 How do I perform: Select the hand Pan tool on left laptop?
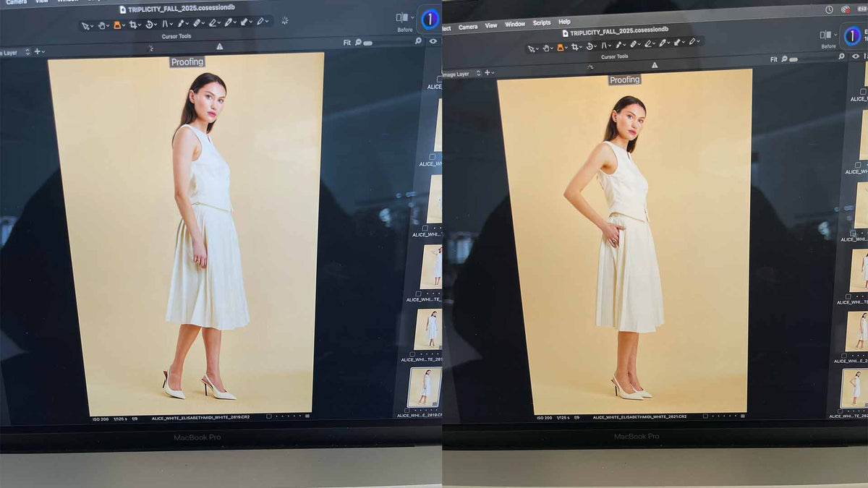(101, 25)
